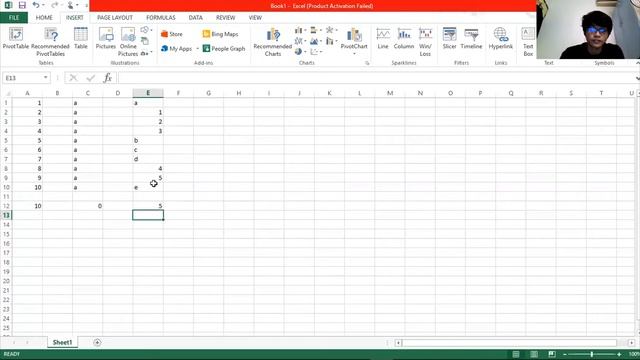The image size is (640, 360).
Task: Toggle Touch/Mouse mode icon
Action: [x=70, y=5]
